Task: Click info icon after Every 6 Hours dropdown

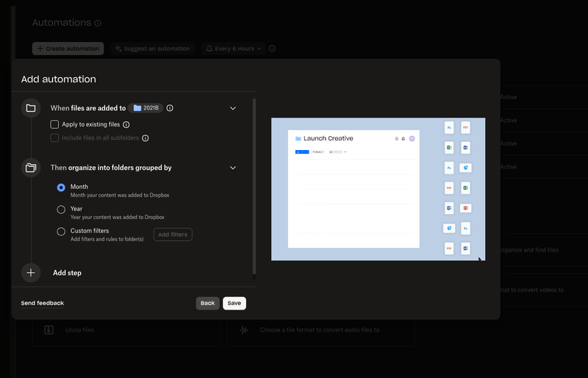Action: (272, 49)
